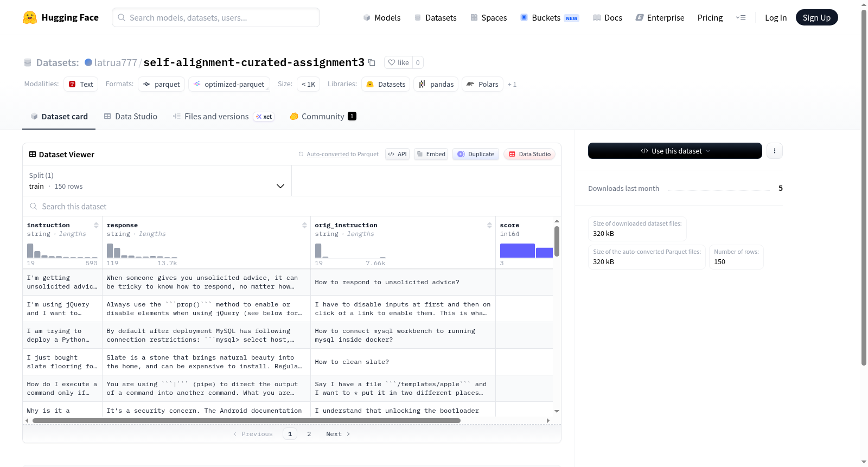The image size is (868, 467).
Task: Open the navigation more-menu icon
Action: point(741,17)
